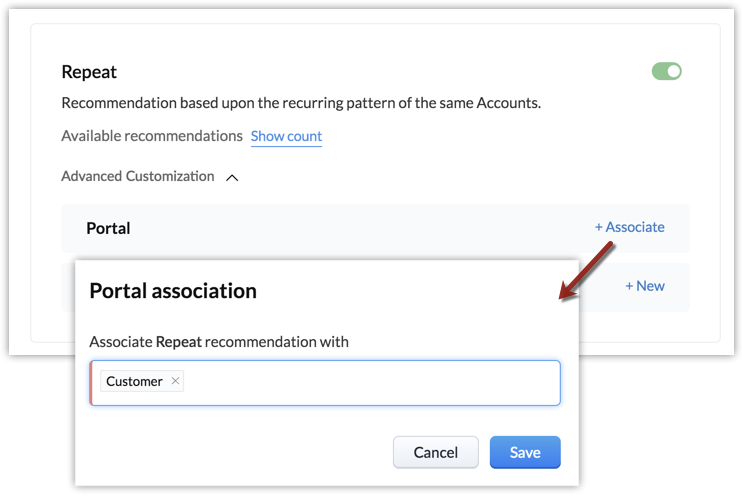The width and height of the screenshot is (742, 499).
Task: Click the Repeat section heading
Action: [89, 72]
